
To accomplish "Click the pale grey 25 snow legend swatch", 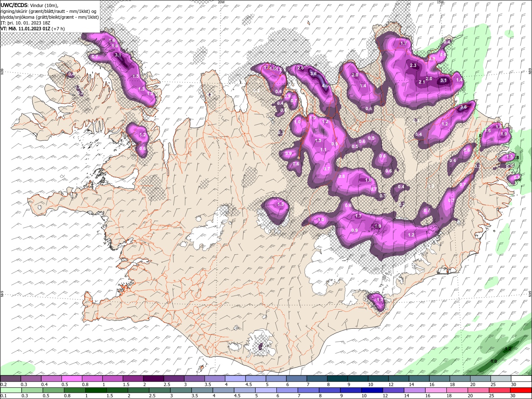I will point(501,379).
